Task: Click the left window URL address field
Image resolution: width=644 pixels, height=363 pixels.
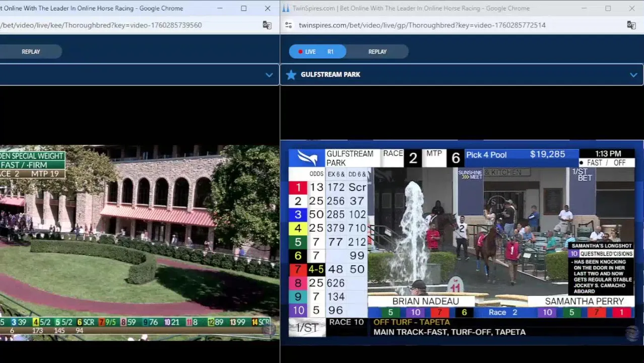Action: 101,25
